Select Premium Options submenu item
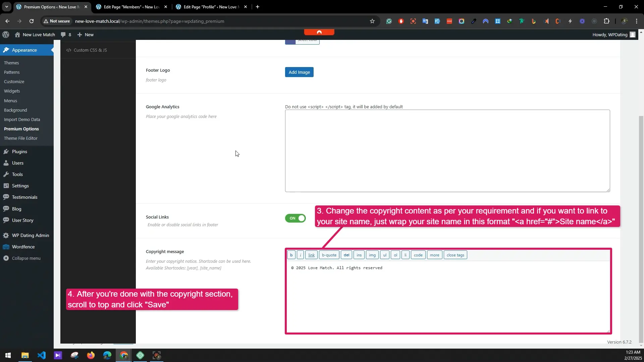 [x=21, y=129]
